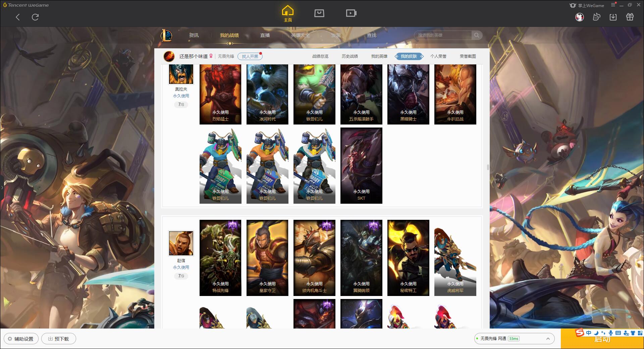Select the 我的皮肤 sub-tab
644x349 pixels.
pyautogui.click(x=409, y=56)
